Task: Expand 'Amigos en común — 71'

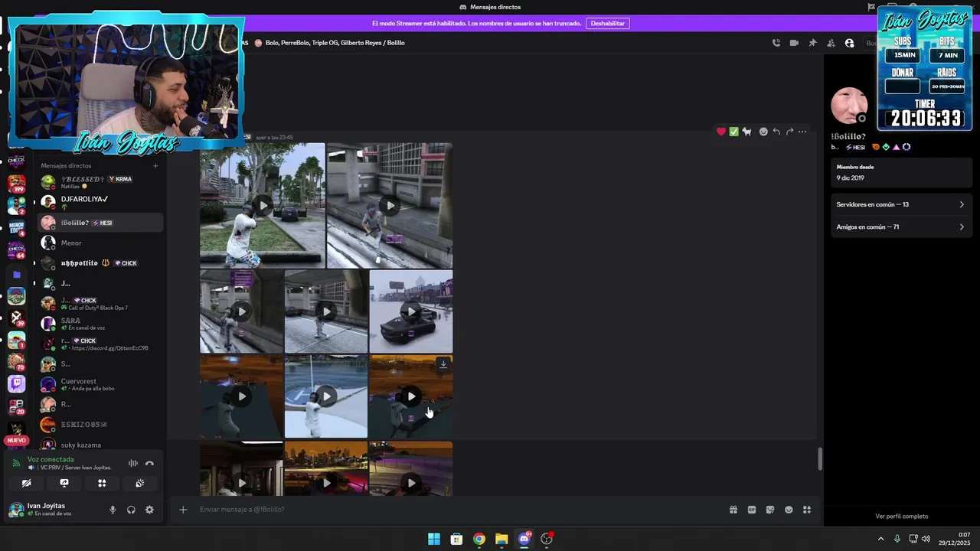Action: [900, 227]
